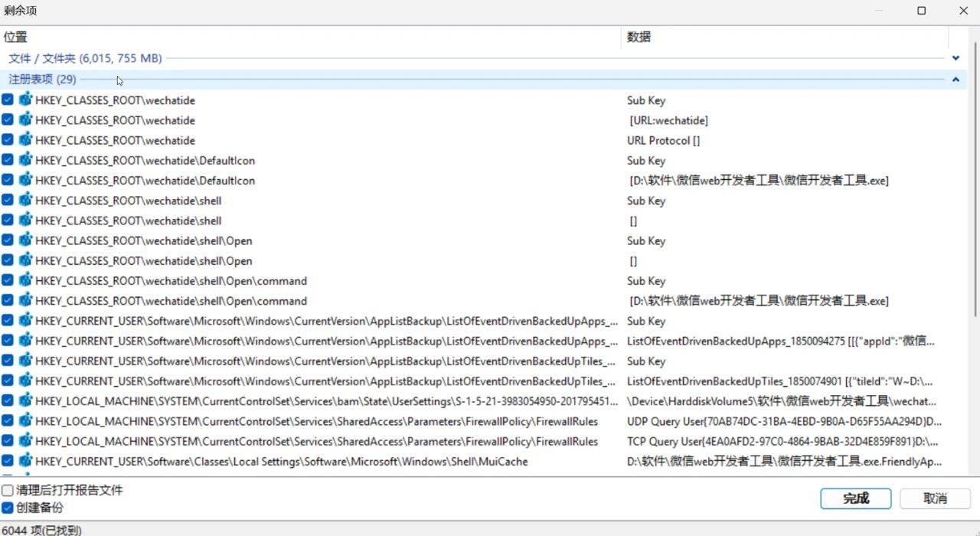Select the MuiCache row location text
980x536 pixels.
click(281, 461)
